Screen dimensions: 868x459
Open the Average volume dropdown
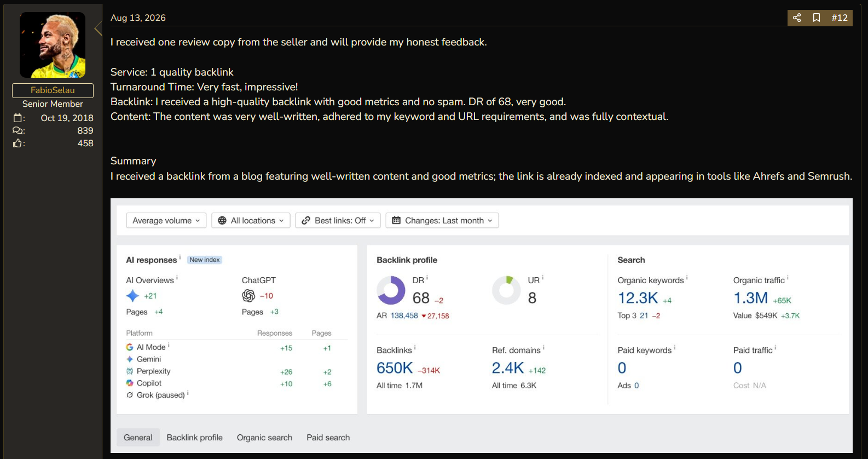[x=166, y=220]
